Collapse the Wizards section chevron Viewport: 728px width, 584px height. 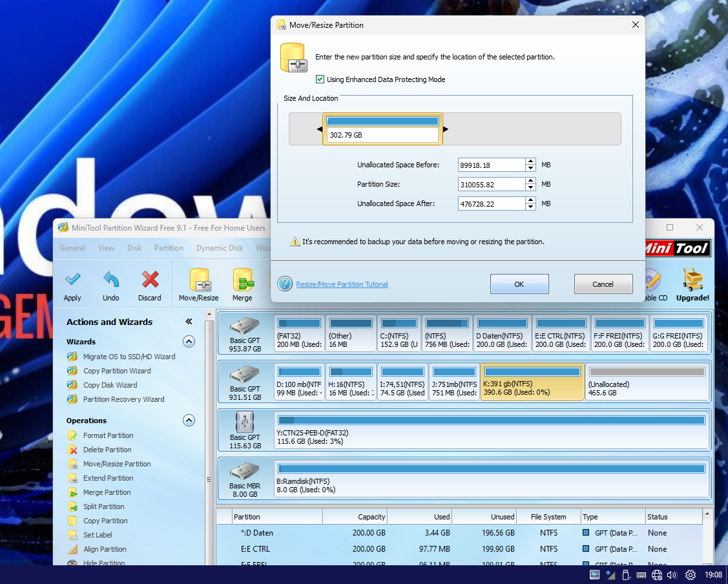[189, 342]
